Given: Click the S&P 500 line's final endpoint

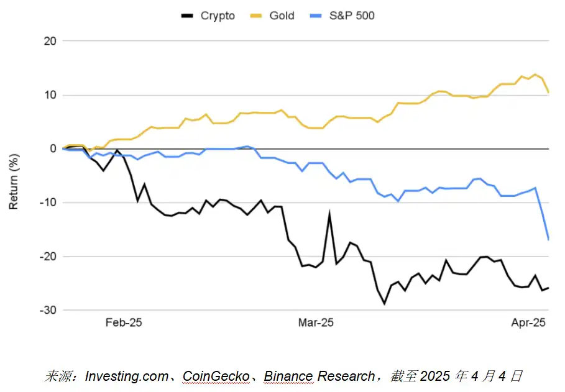Looking at the screenshot, I should pos(548,239).
